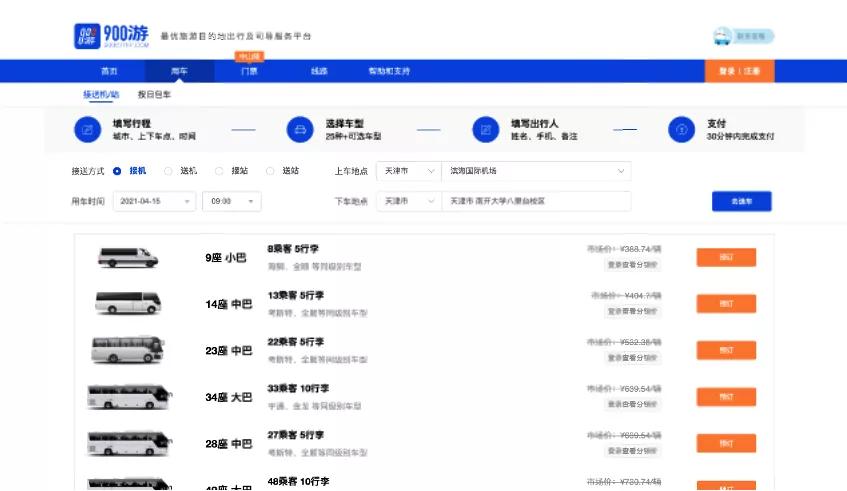Click the 14座 中巴 label
The width and height of the screenshot is (847, 491).
point(228,304)
